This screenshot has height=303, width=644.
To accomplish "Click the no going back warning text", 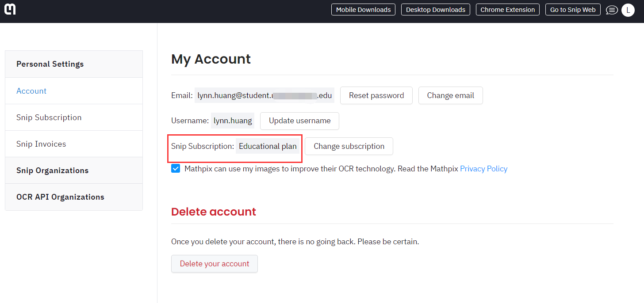I will [x=295, y=242].
